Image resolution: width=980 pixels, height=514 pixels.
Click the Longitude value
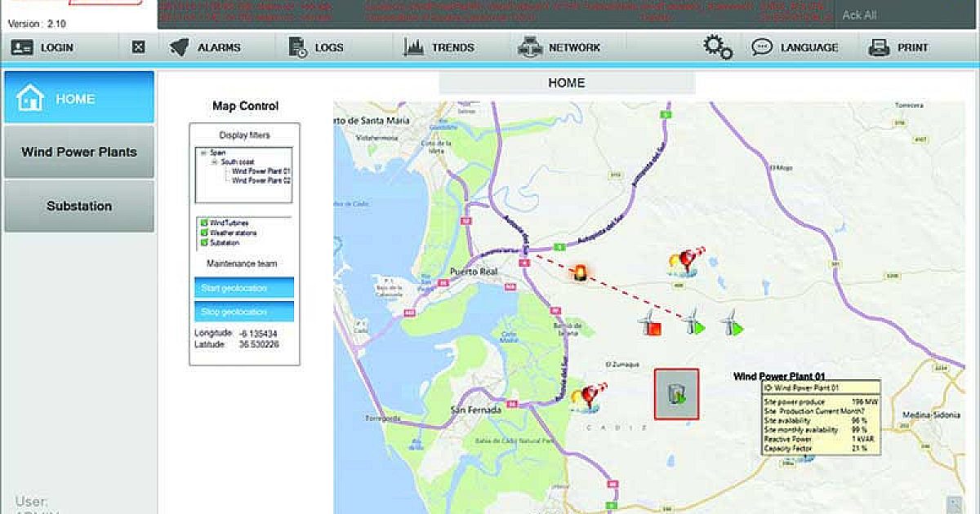point(258,334)
